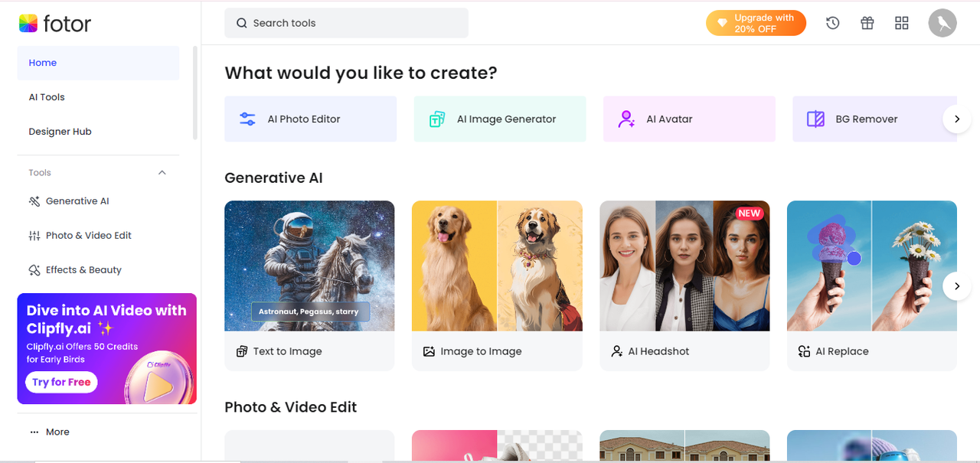Click the AI Replace icon
Image resolution: width=980 pixels, height=463 pixels.
click(x=804, y=351)
